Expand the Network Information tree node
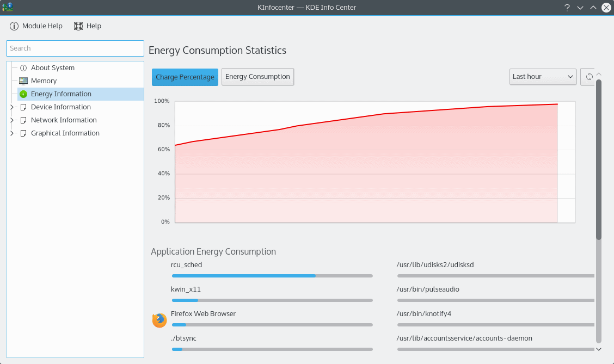614x364 pixels. (x=12, y=120)
